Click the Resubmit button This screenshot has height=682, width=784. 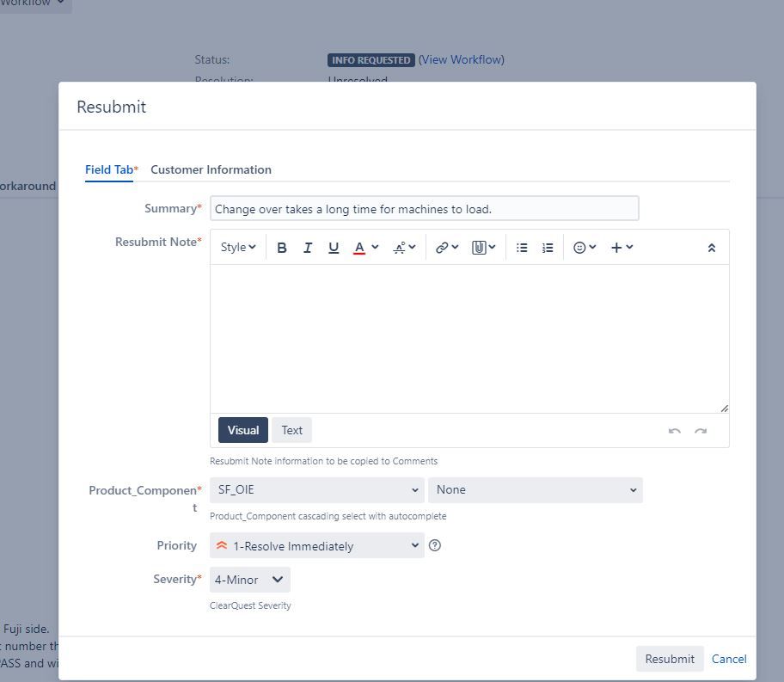coord(670,659)
